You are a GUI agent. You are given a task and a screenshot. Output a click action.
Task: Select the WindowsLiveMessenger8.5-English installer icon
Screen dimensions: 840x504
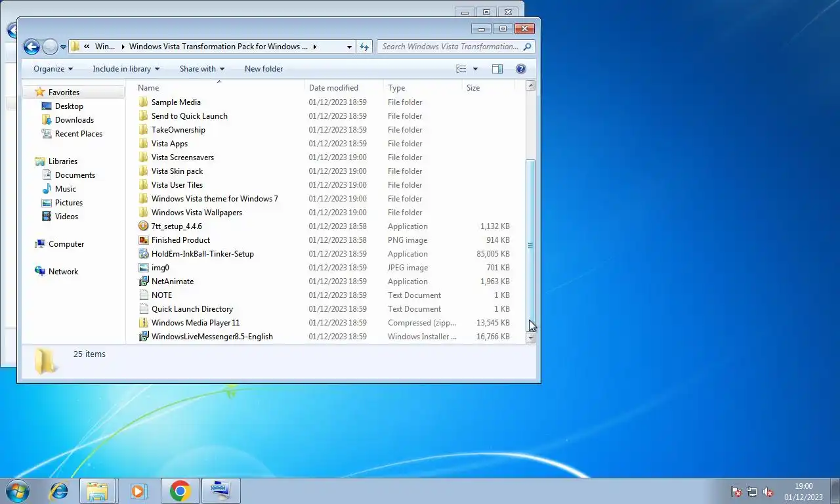pyautogui.click(x=144, y=337)
